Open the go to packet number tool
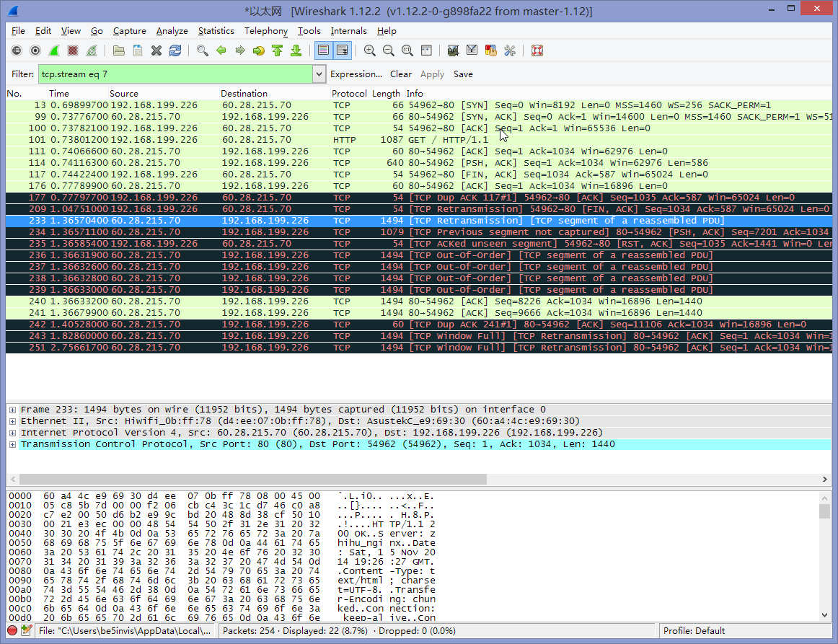This screenshot has width=838, height=644. click(x=259, y=50)
